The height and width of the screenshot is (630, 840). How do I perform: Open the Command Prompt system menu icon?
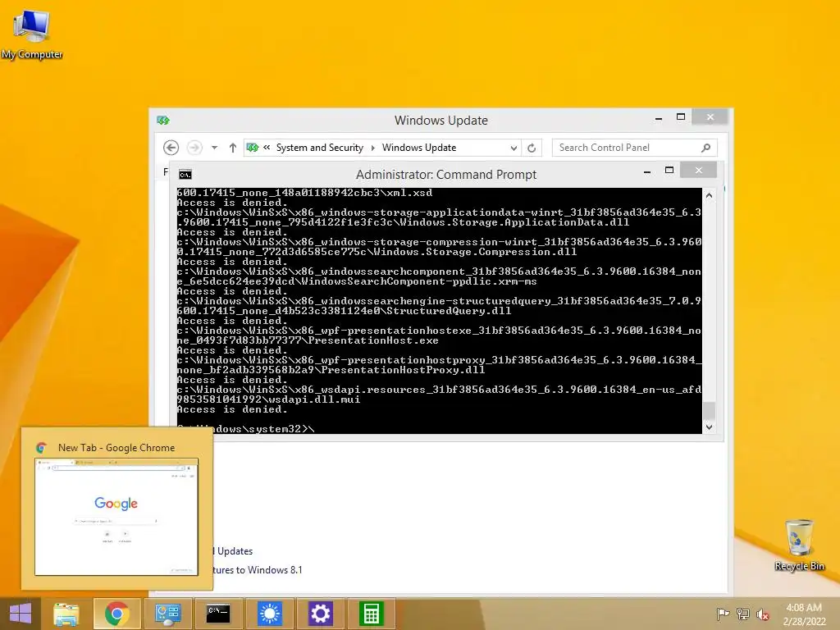185,175
